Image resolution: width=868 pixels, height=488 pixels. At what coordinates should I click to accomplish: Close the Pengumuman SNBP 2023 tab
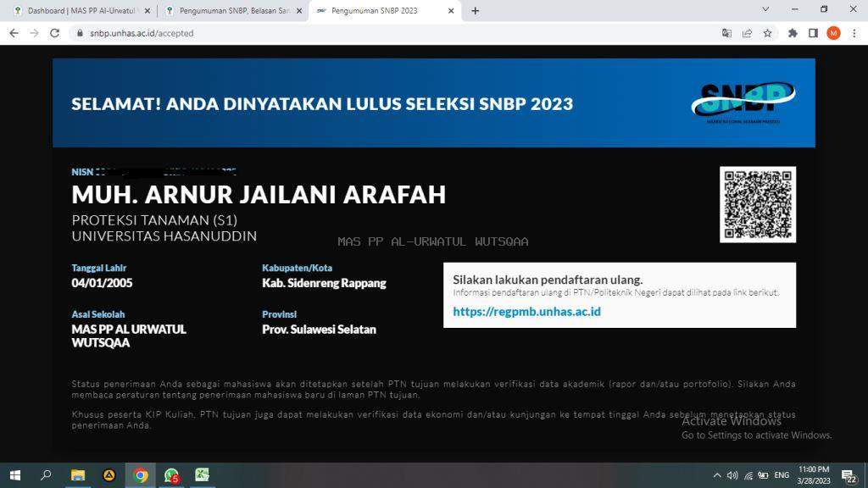click(451, 11)
